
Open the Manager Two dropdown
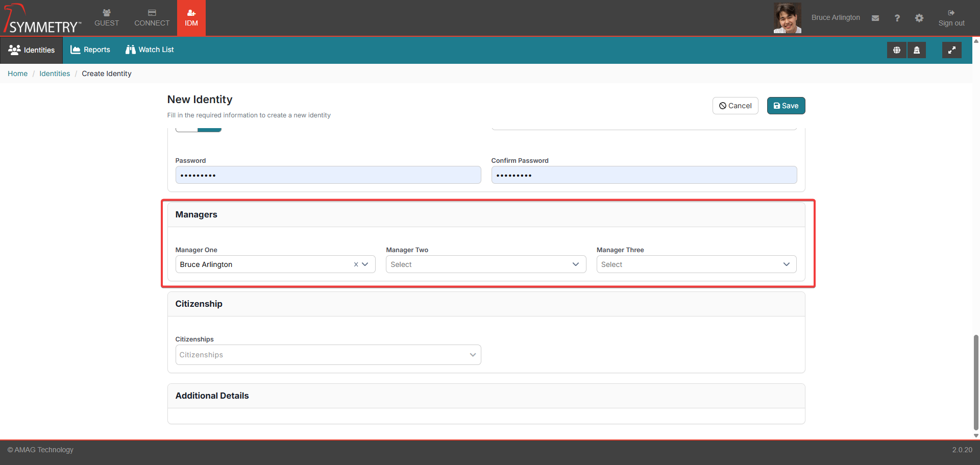(x=485, y=264)
